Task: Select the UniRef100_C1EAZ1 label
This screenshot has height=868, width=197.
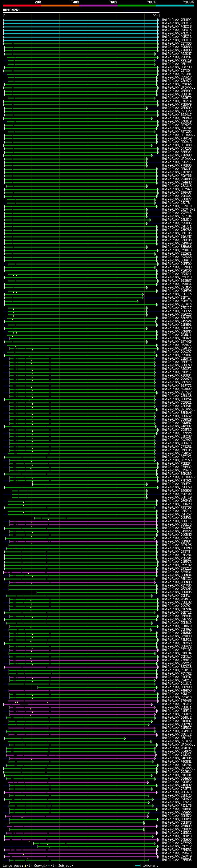Action: 177,338
